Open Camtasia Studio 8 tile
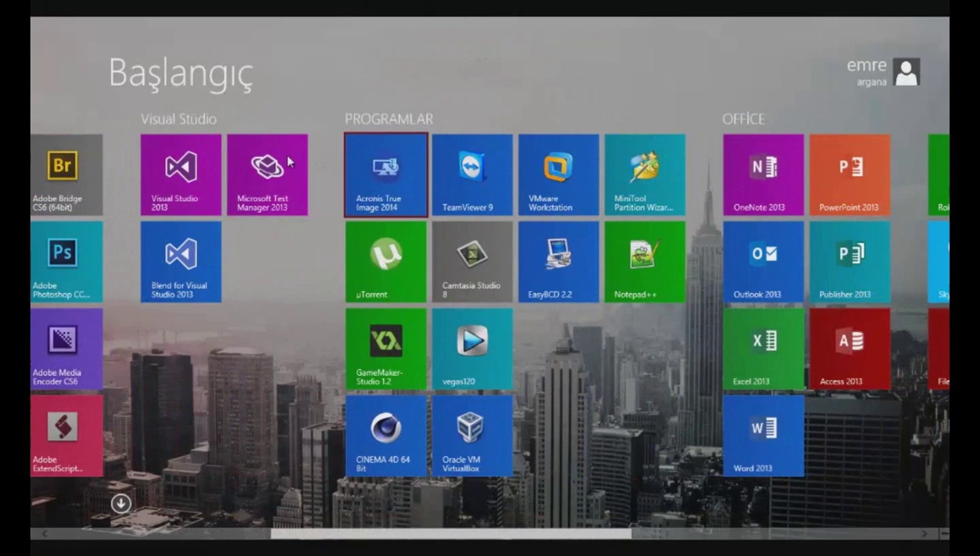The height and width of the screenshot is (556, 980). (x=472, y=262)
